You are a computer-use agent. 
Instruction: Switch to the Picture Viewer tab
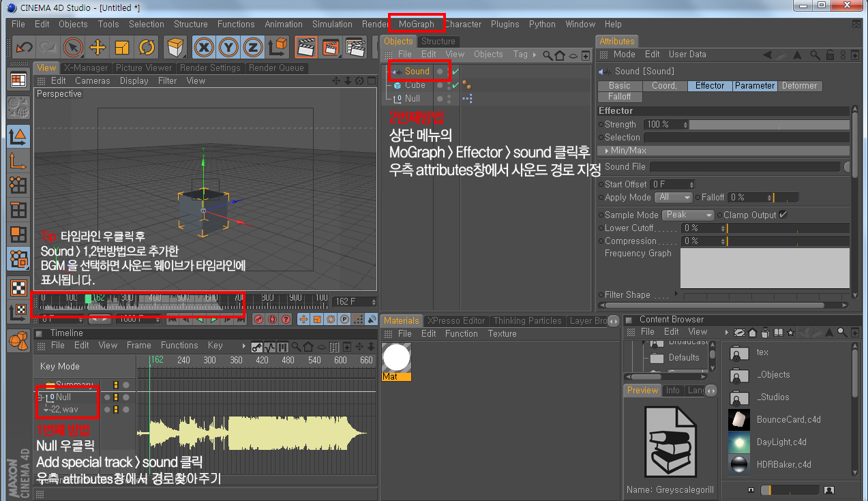click(144, 68)
